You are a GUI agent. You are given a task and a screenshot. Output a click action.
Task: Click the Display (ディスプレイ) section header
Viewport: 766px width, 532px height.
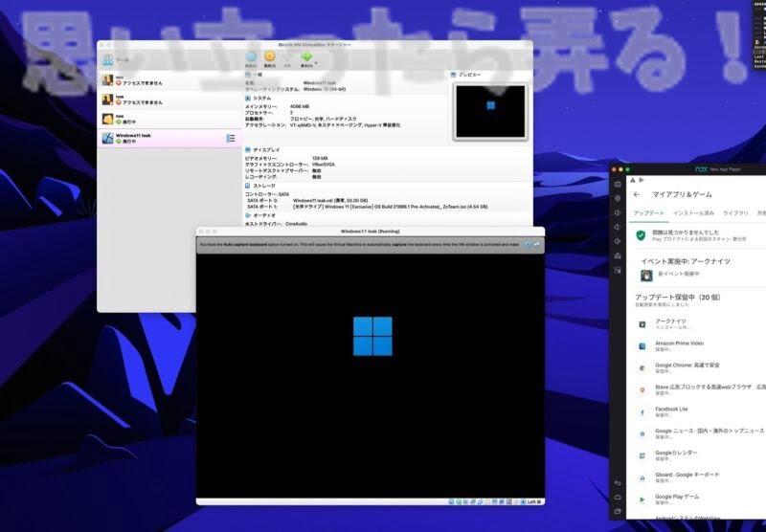click(x=262, y=150)
